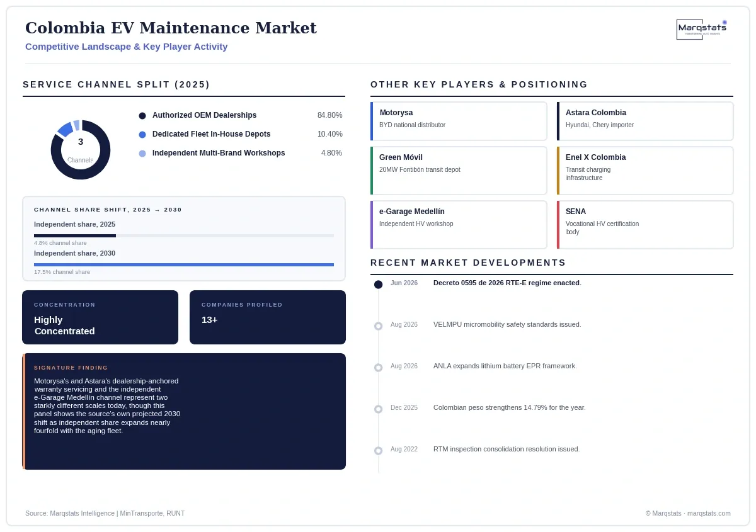Select ANLA expands lithium battery EPR text

pyautogui.click(x=505, y=366)
